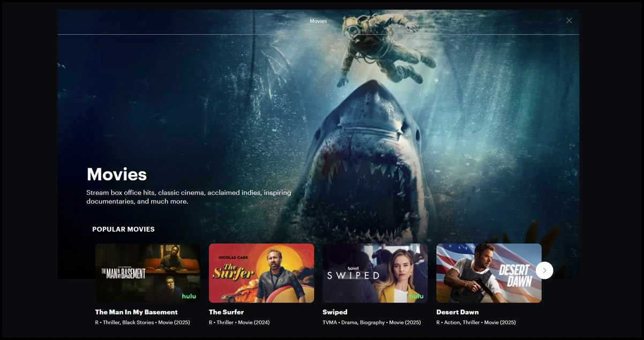Click The Surfer's Movie (2024) details line
The width and height of the screenshot is (644, 340).
click(239, 322)
